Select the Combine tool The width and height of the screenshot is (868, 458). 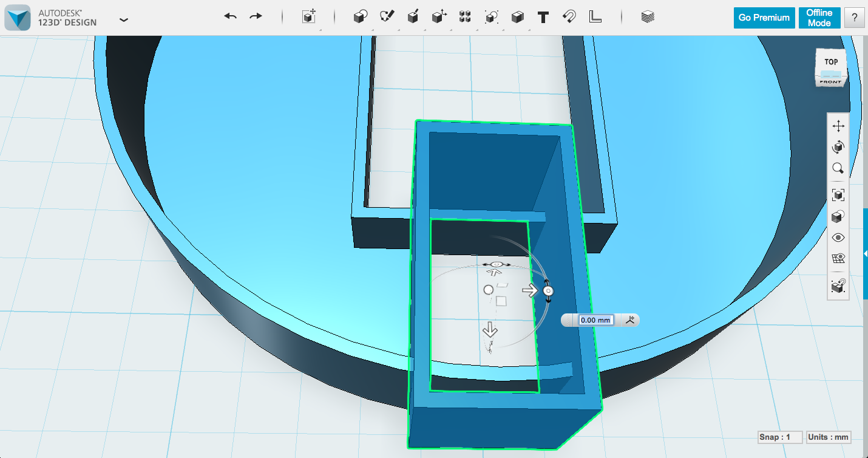point(517,16)
